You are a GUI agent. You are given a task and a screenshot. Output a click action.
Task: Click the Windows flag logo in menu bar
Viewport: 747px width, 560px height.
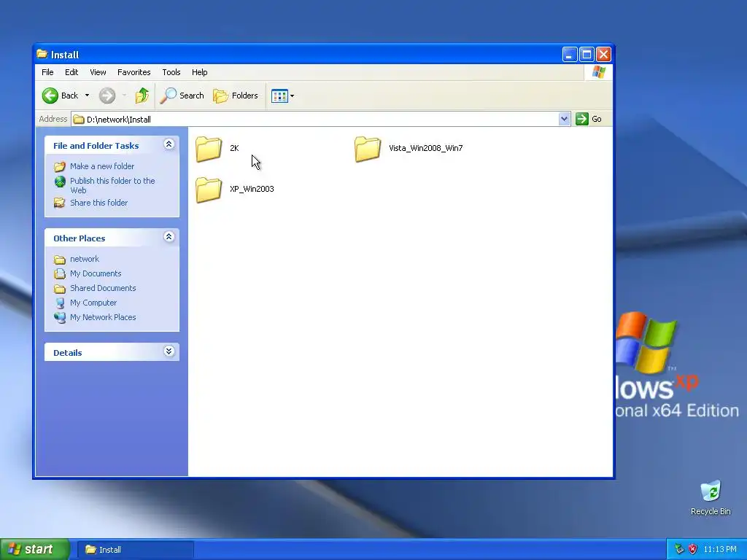point(599,72)
